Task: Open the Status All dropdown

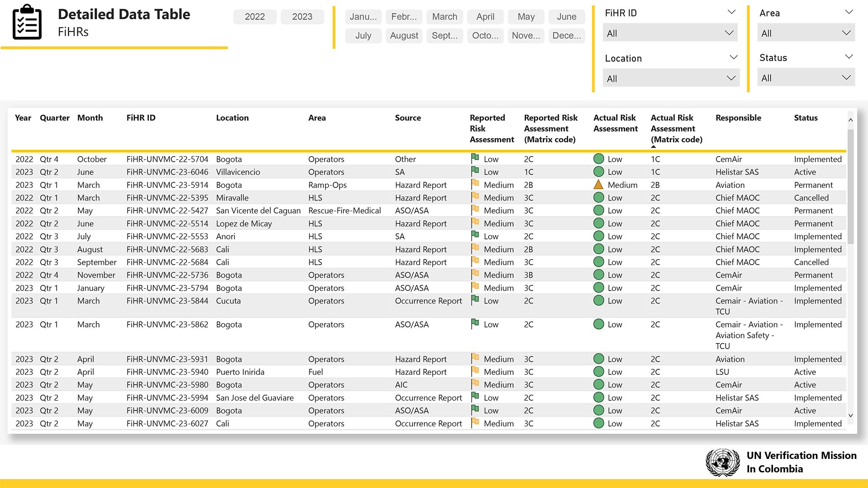Action: point(806,78)
